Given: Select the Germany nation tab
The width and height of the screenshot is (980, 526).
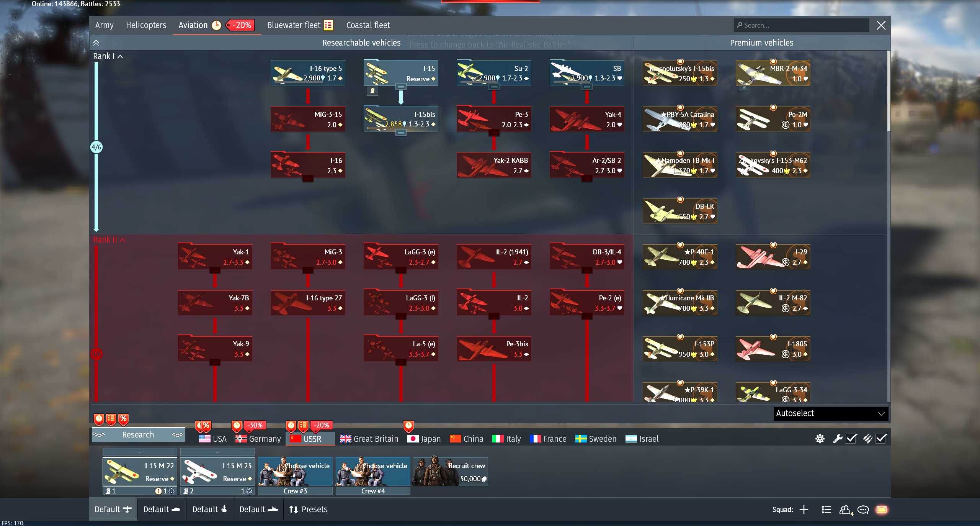Looking at the screenshot, I should 258,439.
